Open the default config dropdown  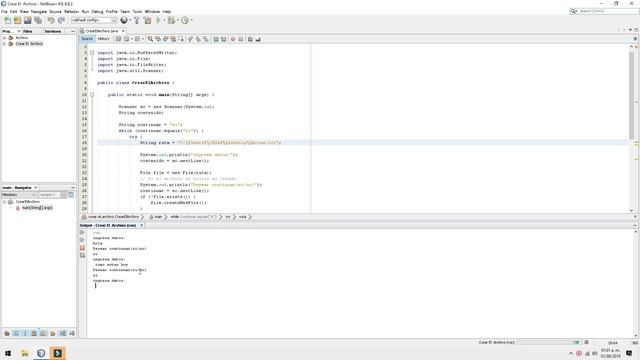(94, 20)
